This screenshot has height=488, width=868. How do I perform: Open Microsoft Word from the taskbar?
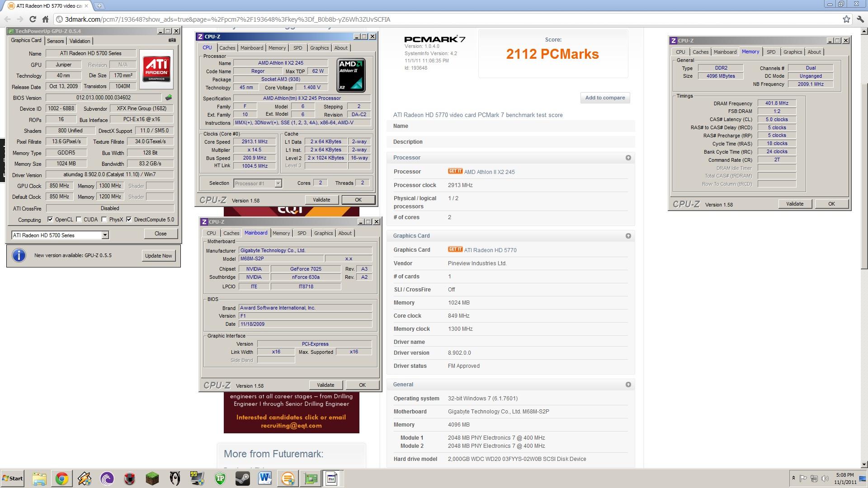click(x=265, y=479)
